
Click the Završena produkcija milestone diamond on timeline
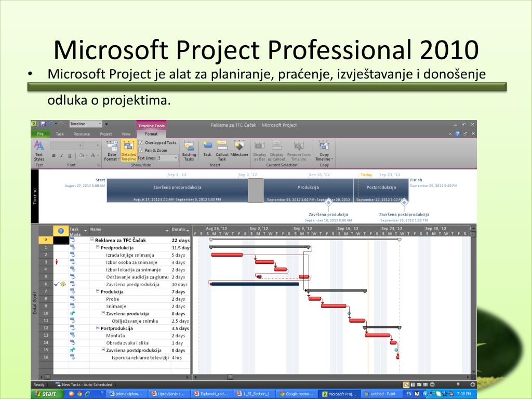point(328,203)
